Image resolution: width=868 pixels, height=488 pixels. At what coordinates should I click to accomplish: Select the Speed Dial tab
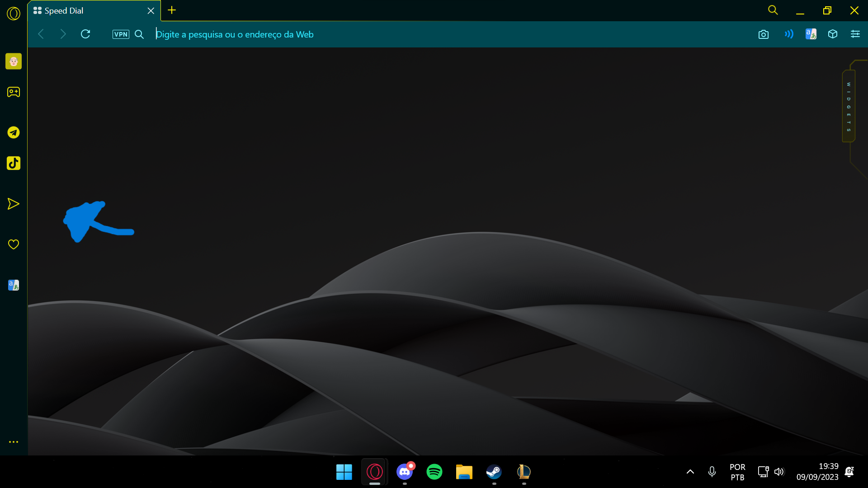(x=94, y=11)
